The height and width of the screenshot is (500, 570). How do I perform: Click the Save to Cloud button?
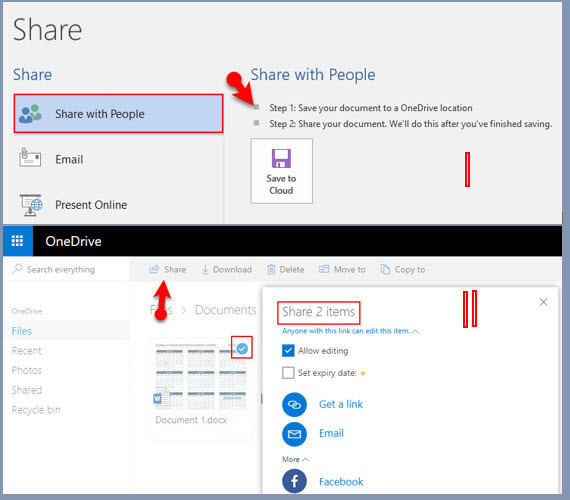click(281, 171)
